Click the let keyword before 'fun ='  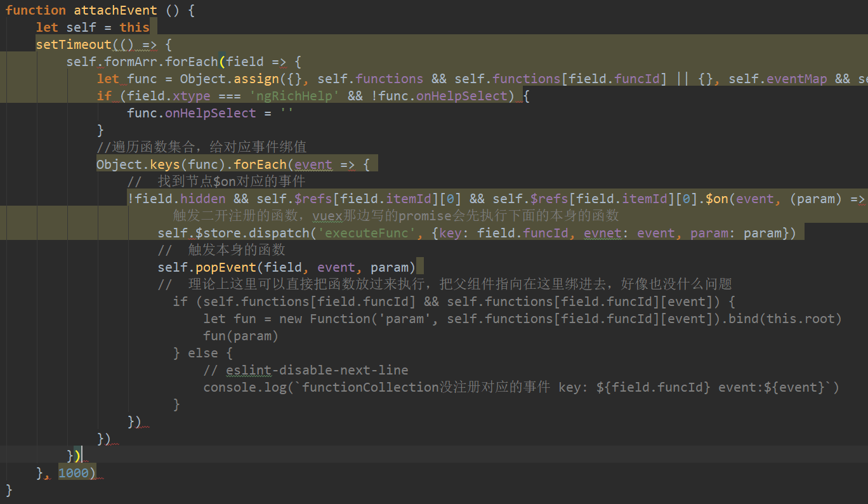214,319
